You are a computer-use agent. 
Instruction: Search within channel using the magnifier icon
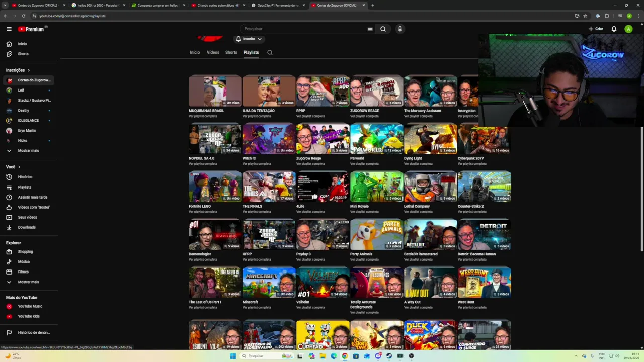tap(270, 52)
